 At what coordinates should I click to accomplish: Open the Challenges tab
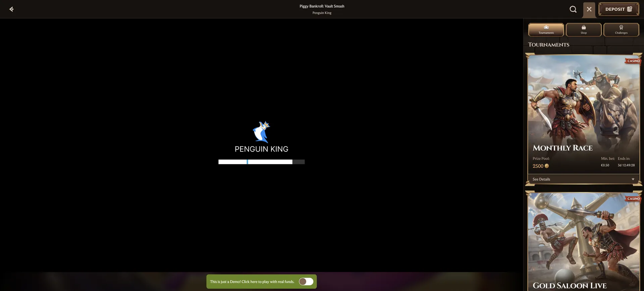(x=621, y=30)
